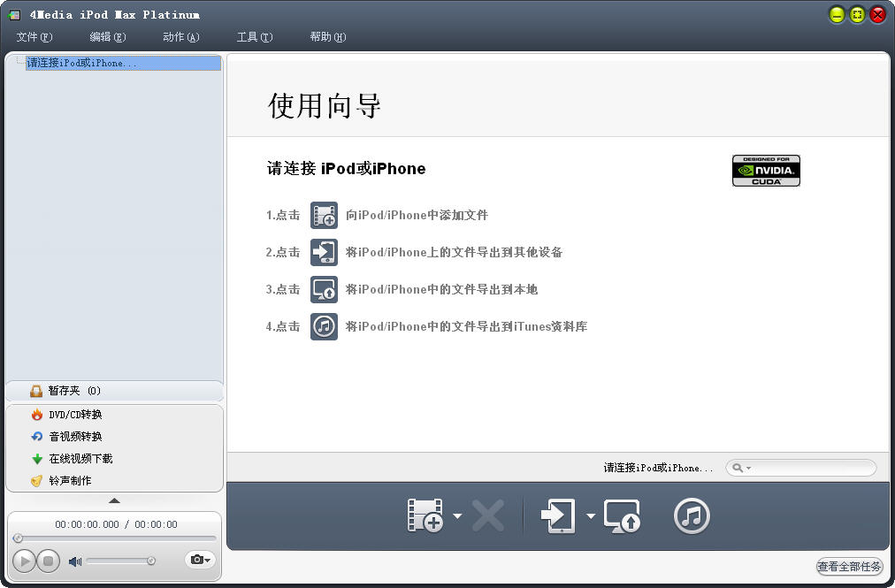
Task: Open the export to device dropdown arrow
Action: point(591,516)
